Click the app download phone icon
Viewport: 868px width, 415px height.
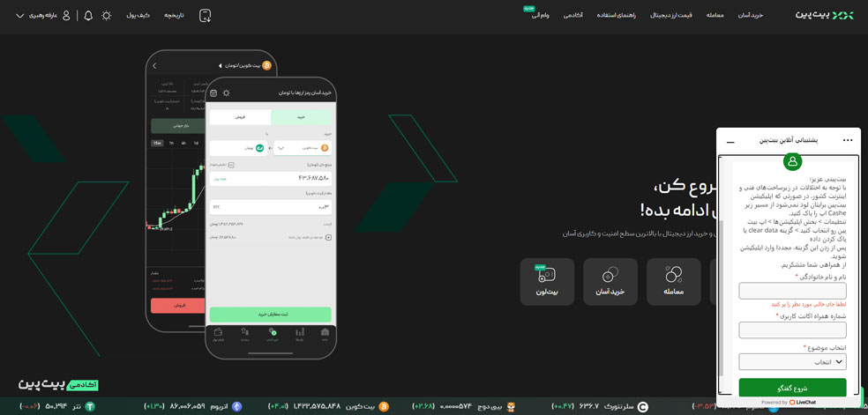tap(206, 16)
